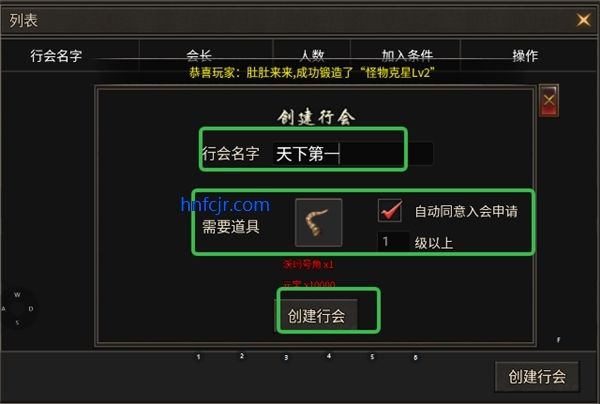The width and height of the screenshot is (600, 404).
Task: Click the bottom-right 创建行会 button
Action: (x=537, y=376)
